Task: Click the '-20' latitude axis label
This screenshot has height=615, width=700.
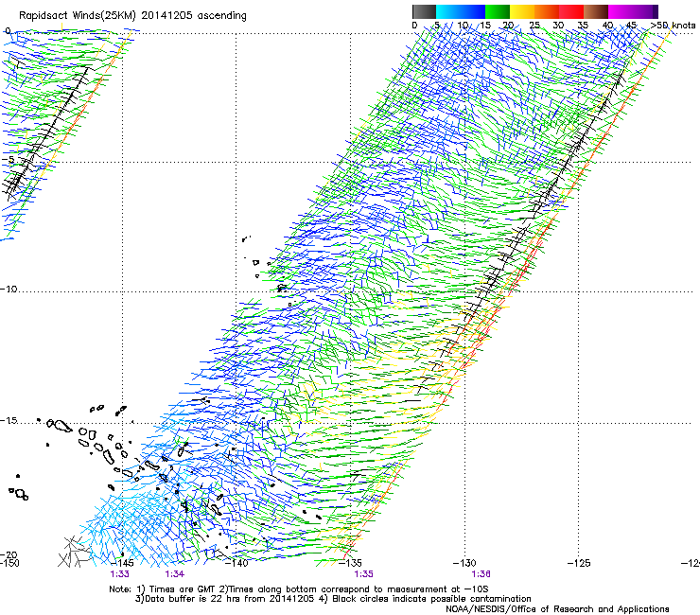Action: click(x=9, y=554)
